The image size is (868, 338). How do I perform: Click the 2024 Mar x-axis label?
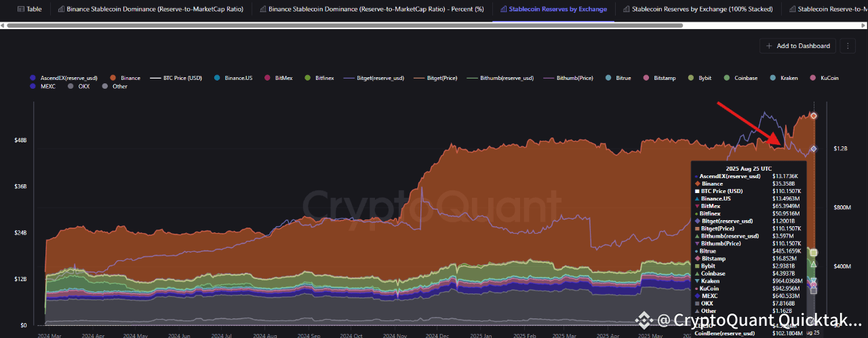50,335
